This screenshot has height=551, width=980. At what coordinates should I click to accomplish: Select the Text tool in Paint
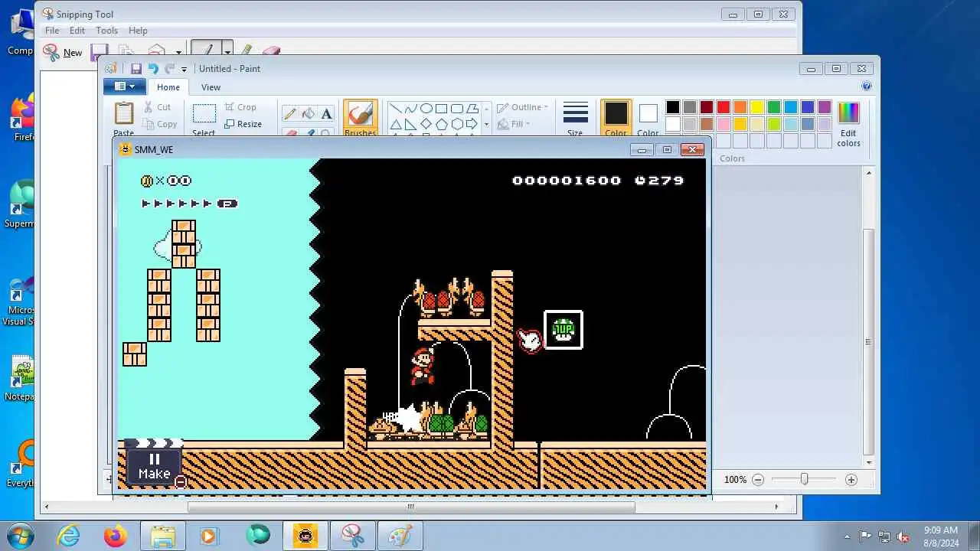point(326,114)
